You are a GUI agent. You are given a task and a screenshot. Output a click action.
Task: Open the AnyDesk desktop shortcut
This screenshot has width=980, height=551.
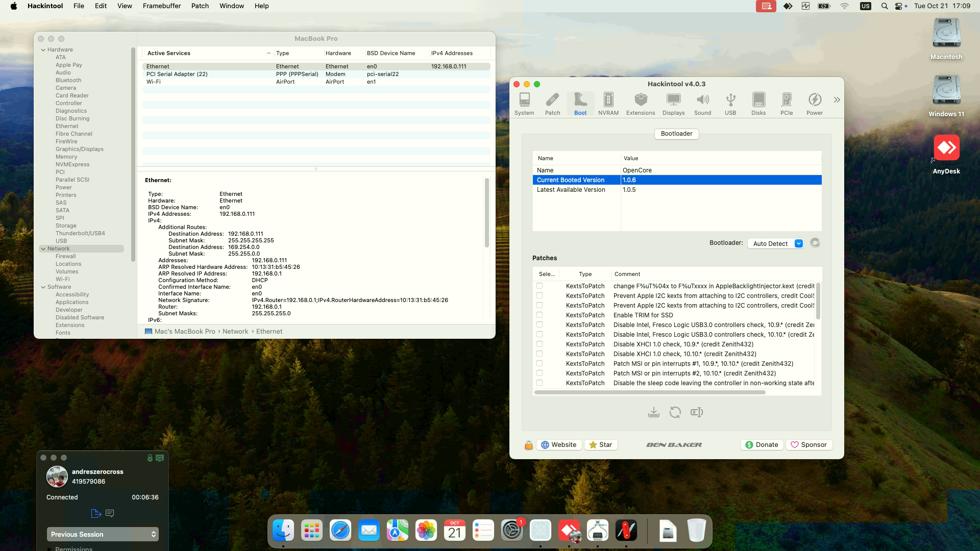tap(946, 155)
